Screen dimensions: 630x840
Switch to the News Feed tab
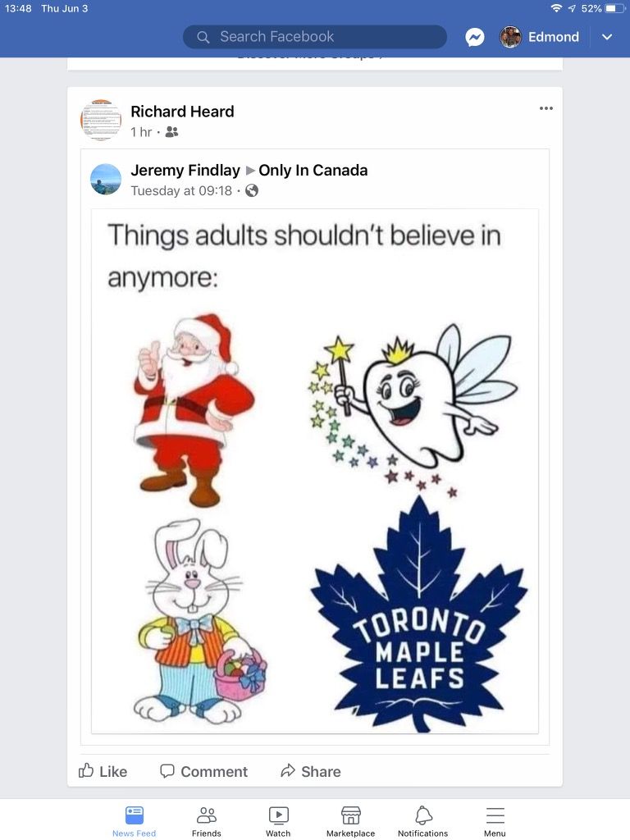click(x=134, y=820)
